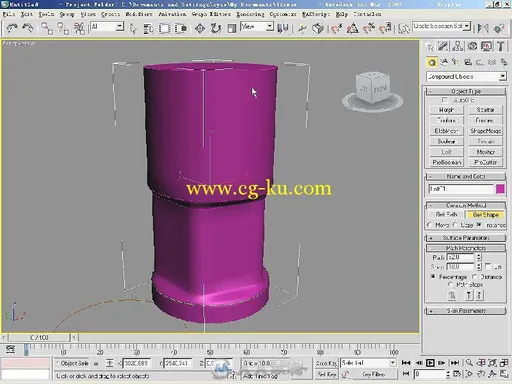Select the Instance creation method radio

point(479,225)
